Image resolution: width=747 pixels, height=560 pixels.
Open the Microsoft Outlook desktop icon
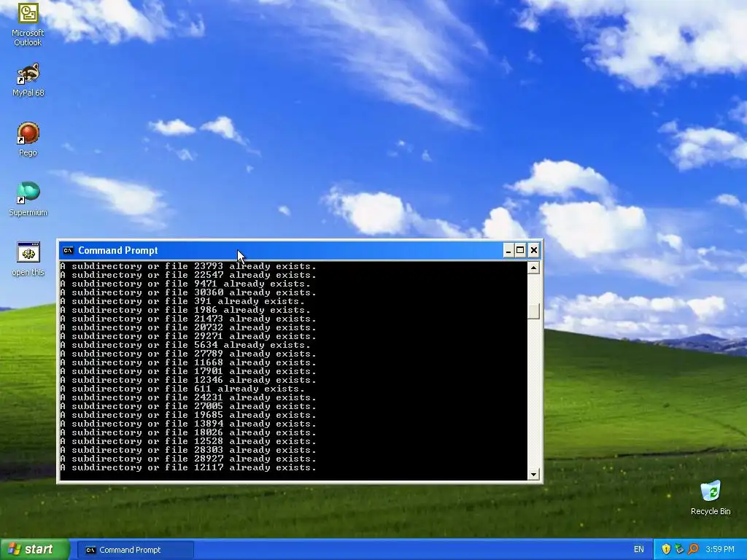click(28, 24)
